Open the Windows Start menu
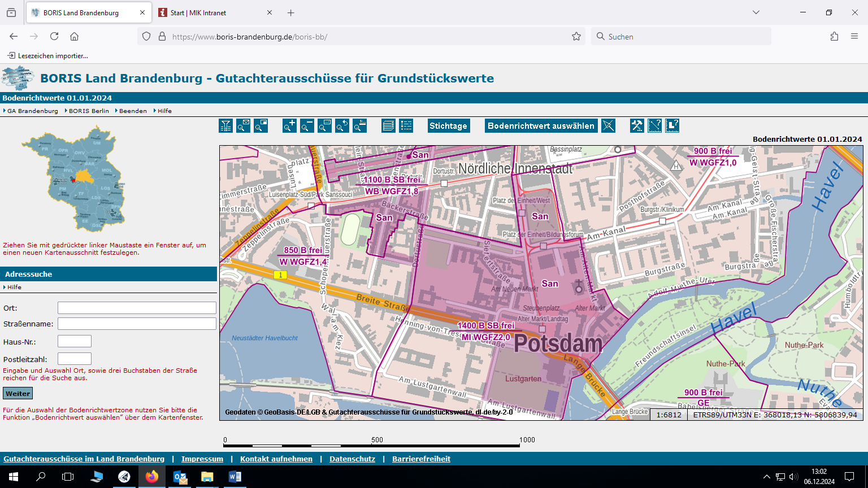Screen dimensions: 868x488 click(x=13, y=477)
